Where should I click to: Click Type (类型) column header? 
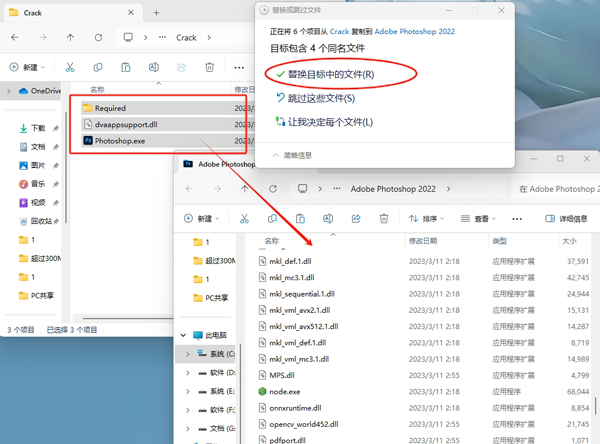tap(499, 241)
